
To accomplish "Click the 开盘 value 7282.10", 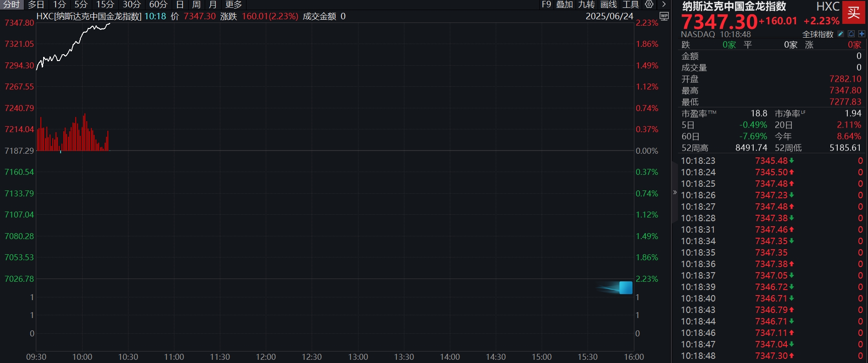I will click(x=846, y=79).
